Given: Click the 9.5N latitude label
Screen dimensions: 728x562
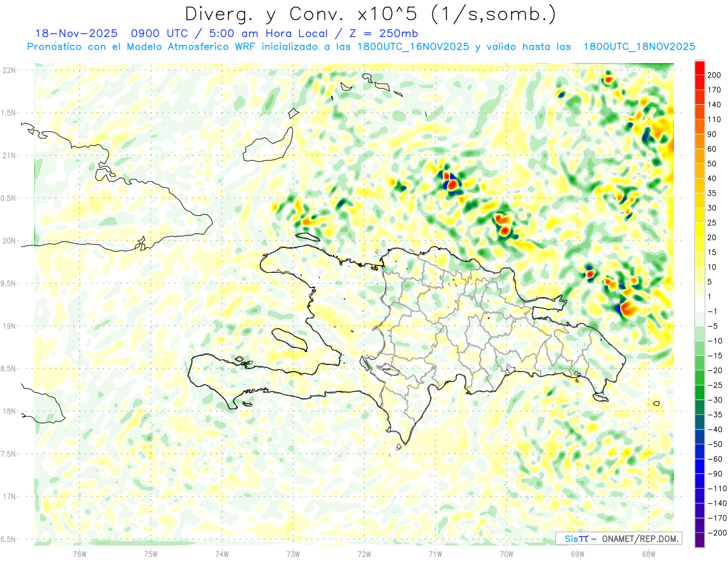Looking at the screenshot, I should pos(8,283).
